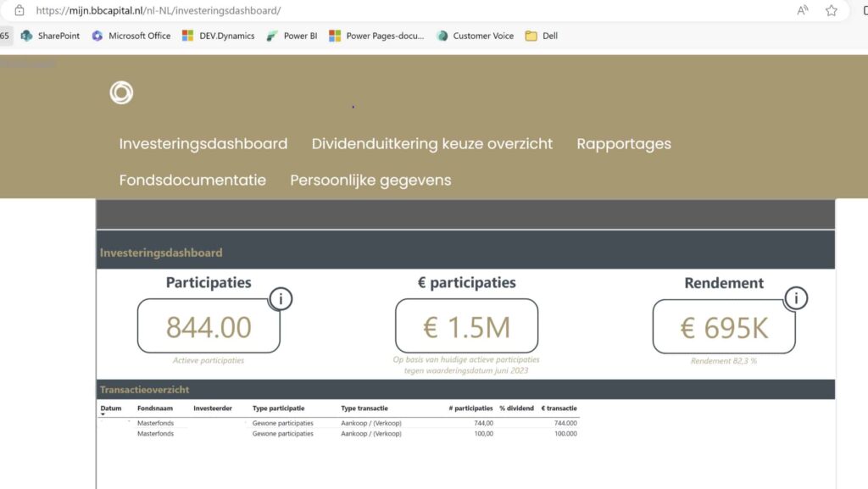Open Fondsdocumentatie
The width and height of the screenshot is (868, 489).
[192, 180]
